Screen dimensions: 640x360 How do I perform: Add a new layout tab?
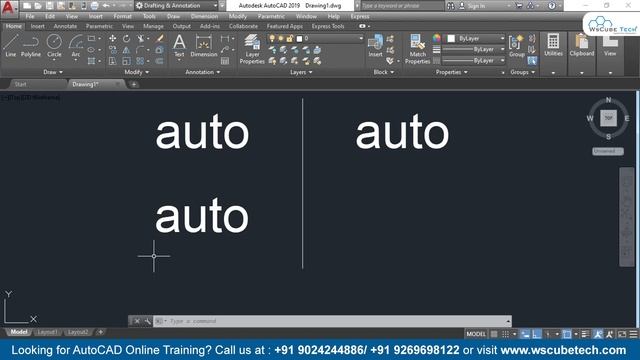click(x=100, y=332)
